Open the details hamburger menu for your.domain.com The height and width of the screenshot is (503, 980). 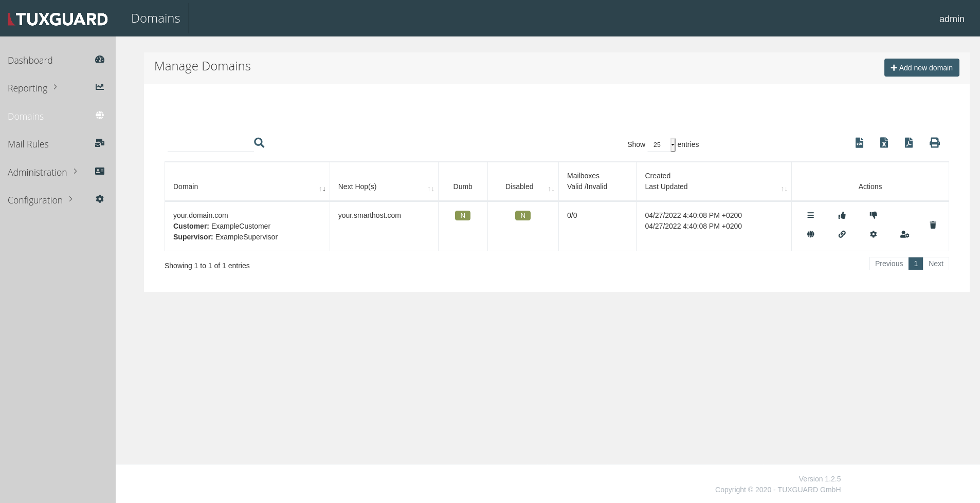coord(811,215)
